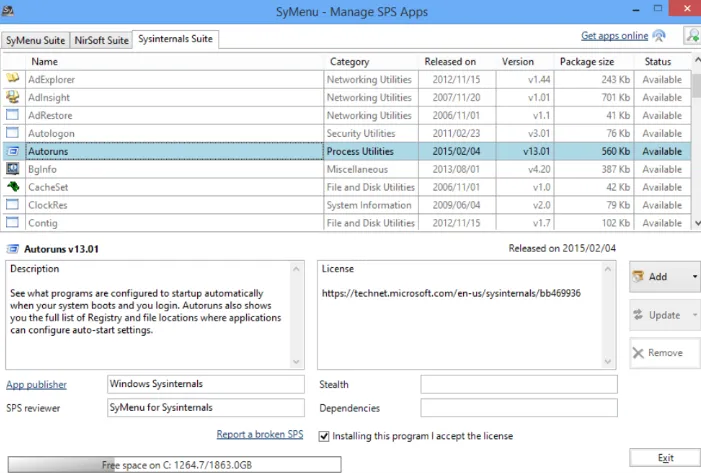The height and width of the screenshot is (473, 701).
Task: Open the Add button dropdown arrow
Action: pyautogui.click(x=695, y=277)
